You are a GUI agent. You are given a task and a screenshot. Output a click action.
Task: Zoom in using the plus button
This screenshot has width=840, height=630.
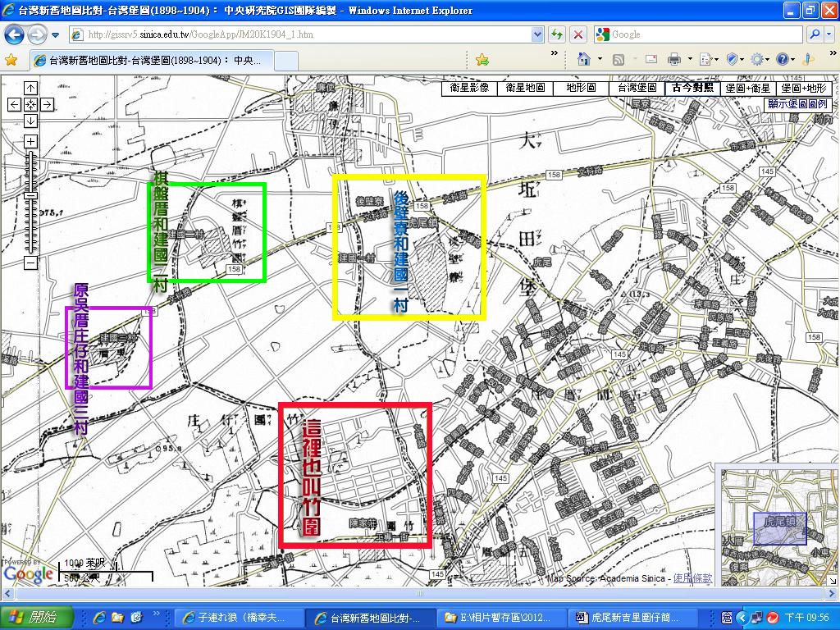pos(30,141)
